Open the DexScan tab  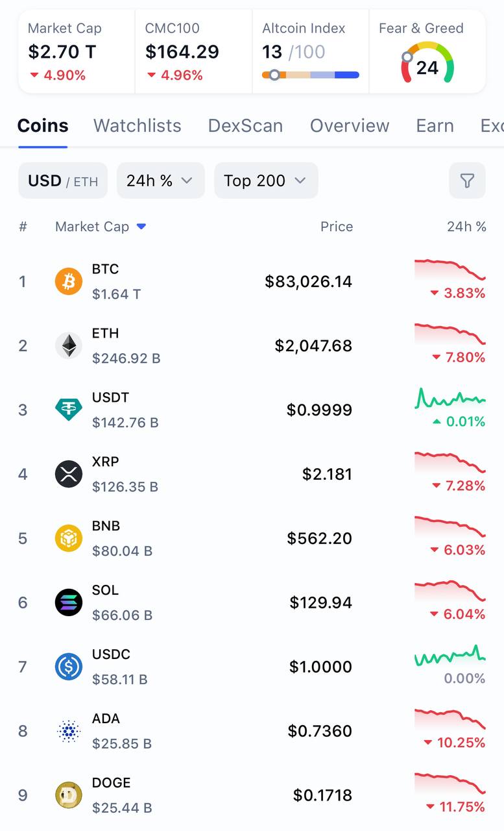coord(245,125)
